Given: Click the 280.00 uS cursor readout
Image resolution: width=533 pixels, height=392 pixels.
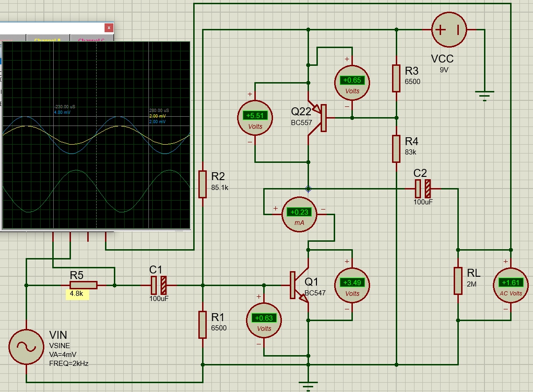Looking at the screenshot, I should [x=159, y=111].
